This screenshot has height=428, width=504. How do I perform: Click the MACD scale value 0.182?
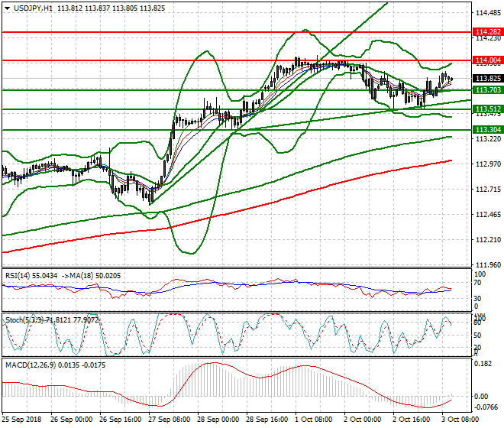tap(483, 364)
